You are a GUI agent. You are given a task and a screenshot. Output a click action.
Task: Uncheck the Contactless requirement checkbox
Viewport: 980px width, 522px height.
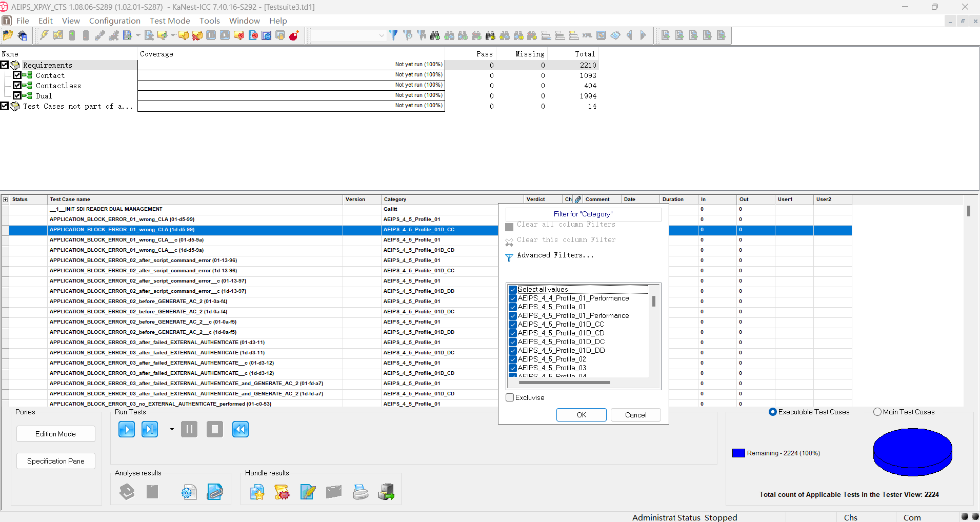tap(17, 86)
